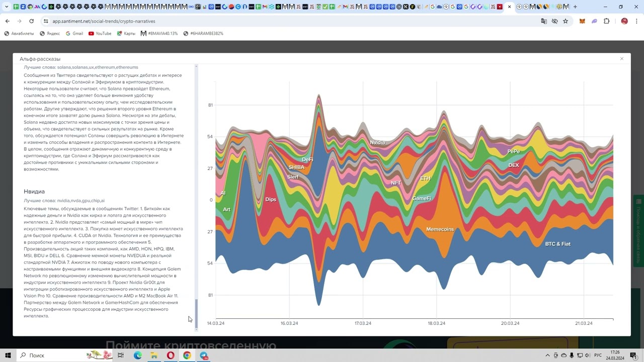The width and height of the screenshot is (644, 362).
Task: Click the Slerf label on the chart
Action: click(x=293, y=177)
